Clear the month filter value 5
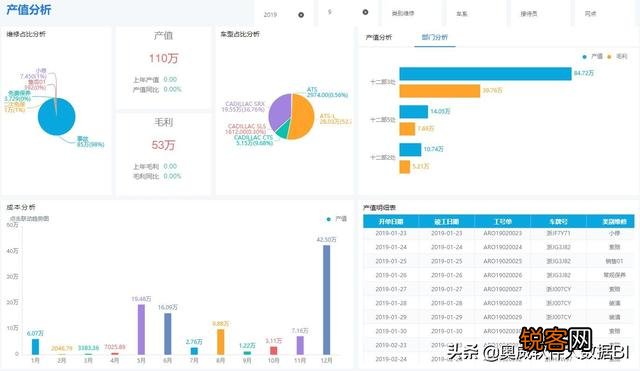 365,12
